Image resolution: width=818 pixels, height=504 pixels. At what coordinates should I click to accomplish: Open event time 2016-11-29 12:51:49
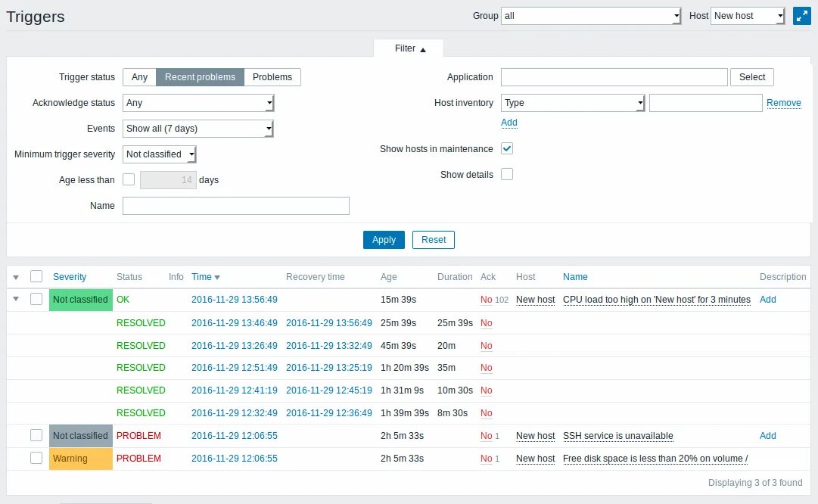coord(235,368)
